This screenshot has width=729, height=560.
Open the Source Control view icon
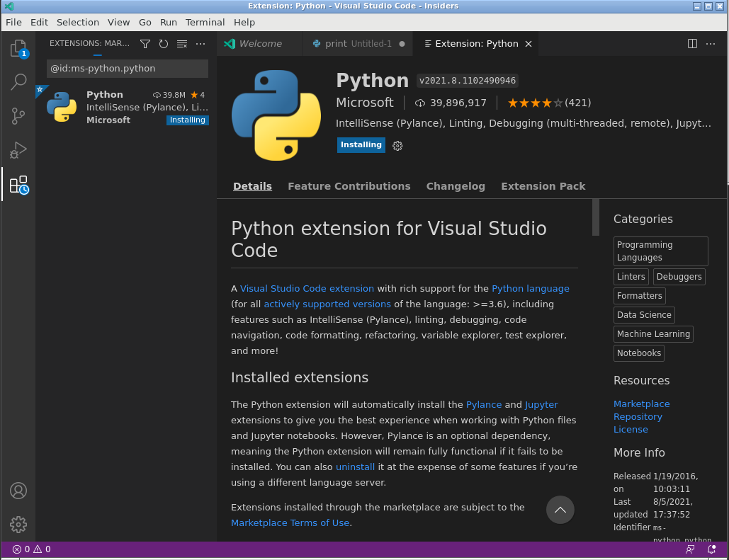[x=18, y=115]
